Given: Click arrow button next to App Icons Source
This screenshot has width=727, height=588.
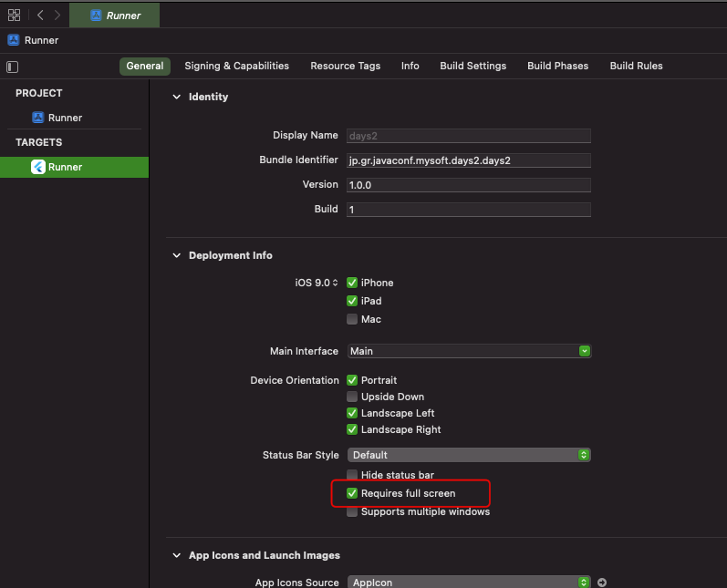Looking at the screenshot, I should [x=602, y=583].
